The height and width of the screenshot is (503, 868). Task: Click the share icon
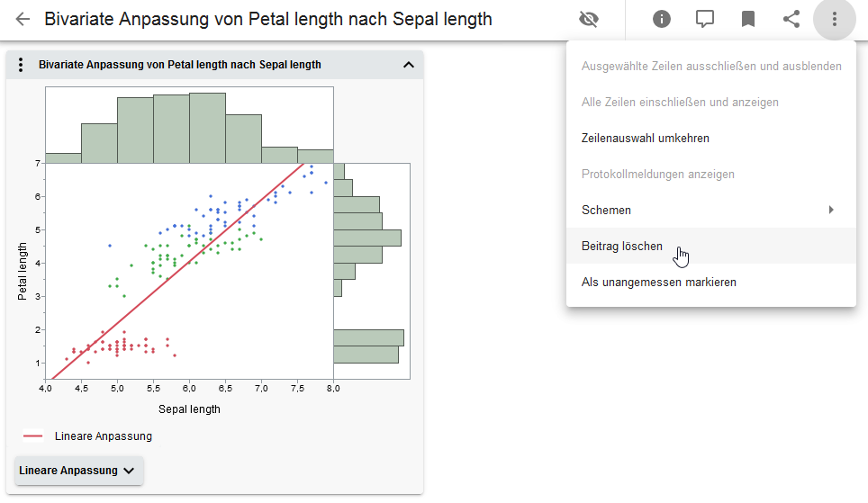click(x=791, y=19)
